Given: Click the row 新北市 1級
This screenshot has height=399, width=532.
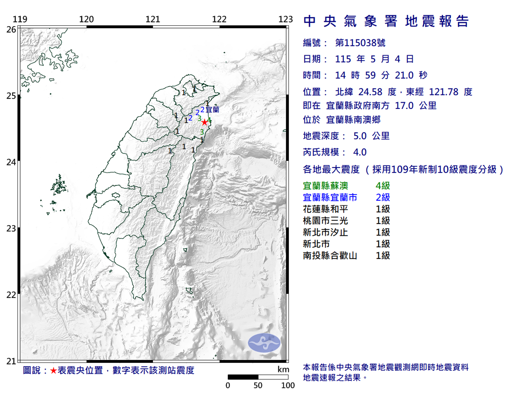Looking at the screenshot, I should click(346, 244).
